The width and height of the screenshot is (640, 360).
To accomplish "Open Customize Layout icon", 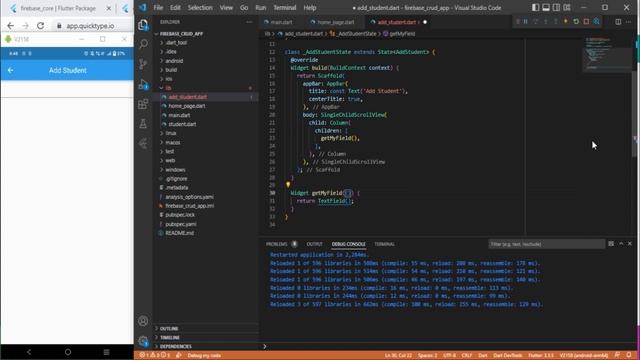I will point(567,8).
